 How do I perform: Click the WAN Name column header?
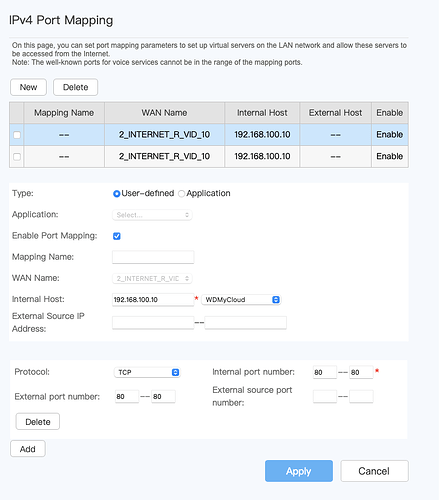164,113
